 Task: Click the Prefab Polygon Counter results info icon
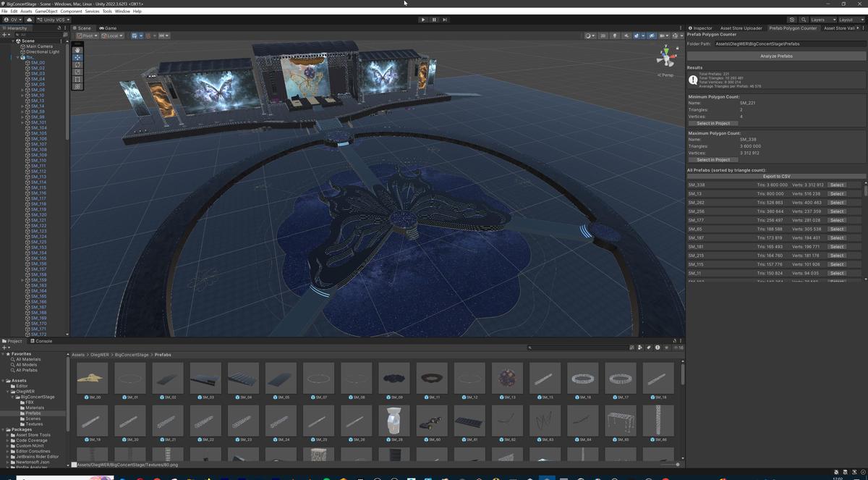(693, 80)
